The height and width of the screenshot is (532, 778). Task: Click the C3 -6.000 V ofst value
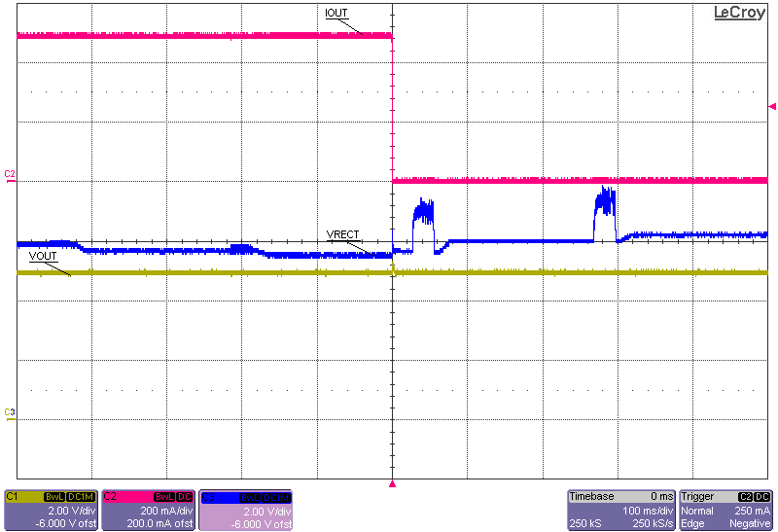point(261,524)
